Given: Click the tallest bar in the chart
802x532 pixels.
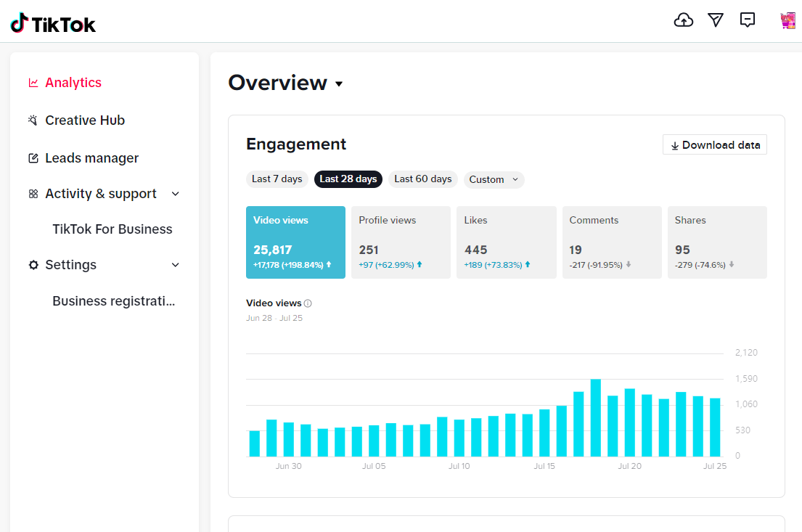Looking at the screenshot, I should coord(595,418).
